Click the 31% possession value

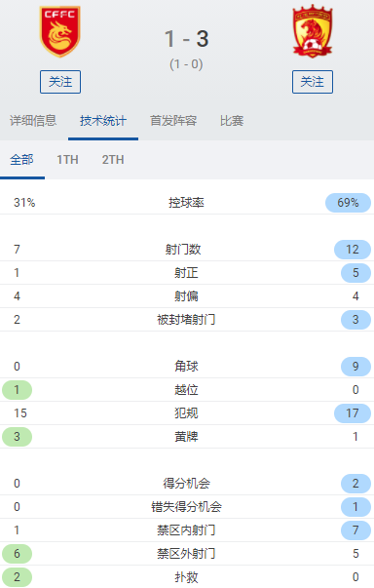coord(24,203)
